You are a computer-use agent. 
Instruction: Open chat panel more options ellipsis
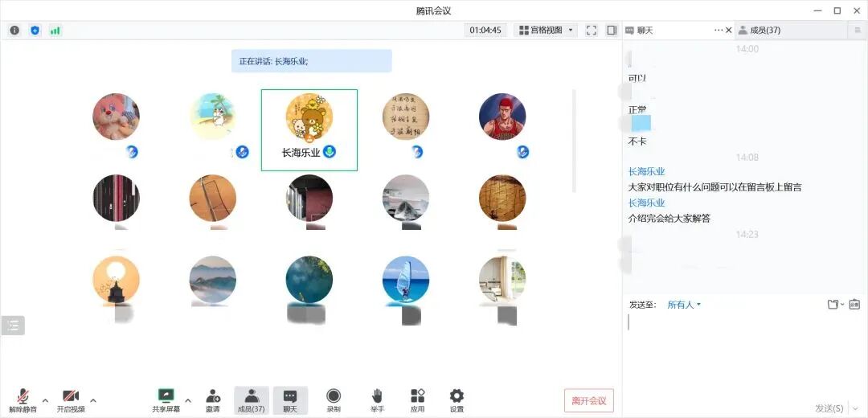719,31
